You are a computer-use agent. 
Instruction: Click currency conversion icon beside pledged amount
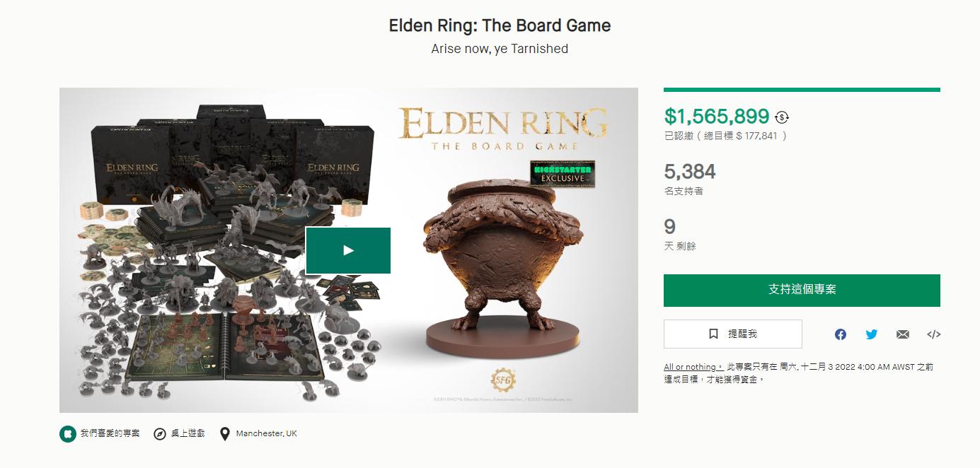click(x=782, y=117)
